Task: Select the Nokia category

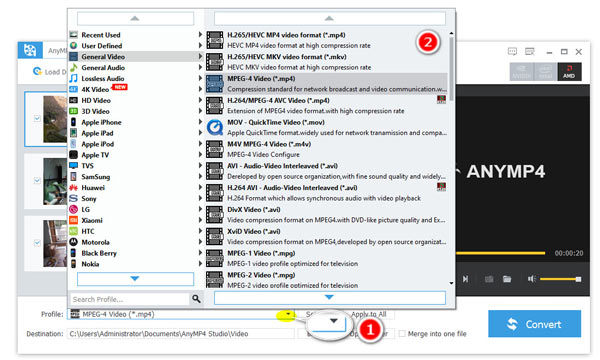Action: [136, 264]
